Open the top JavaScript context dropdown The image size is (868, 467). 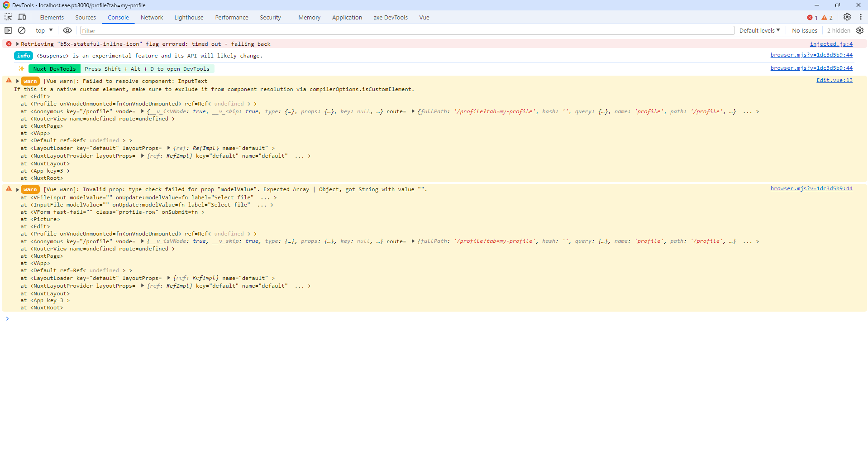point(44,30)
